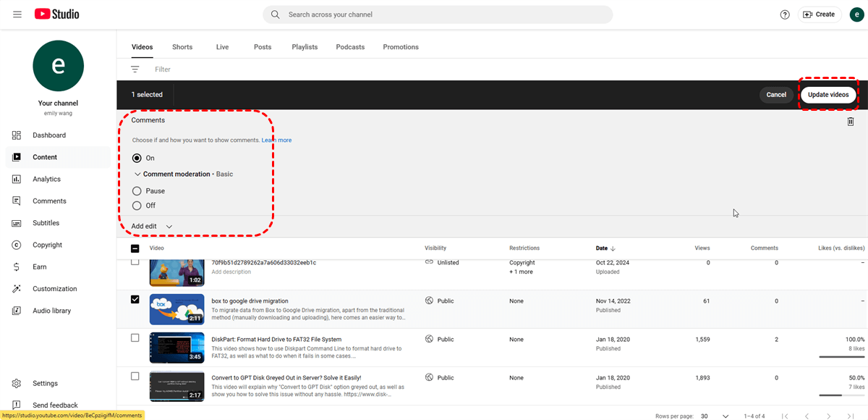Screen dimensions: 868x420
Task: Click the help question mark icon
Action: pyautogui.click(x=785, y=14)
